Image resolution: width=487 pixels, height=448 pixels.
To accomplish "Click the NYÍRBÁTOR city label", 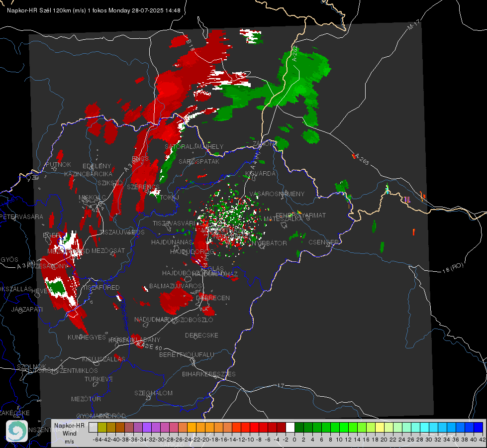I will click(x=269, y=243).
